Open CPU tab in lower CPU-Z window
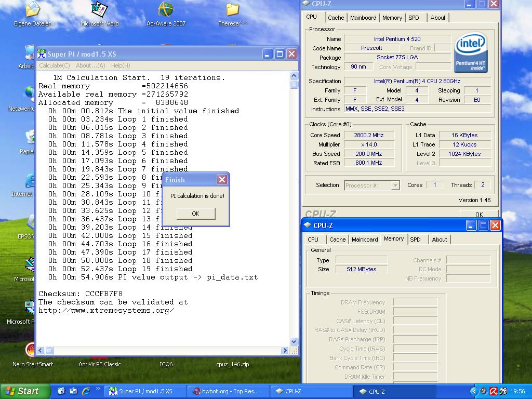532x399 pixels. pyautogui.click(x=313, y=240)
